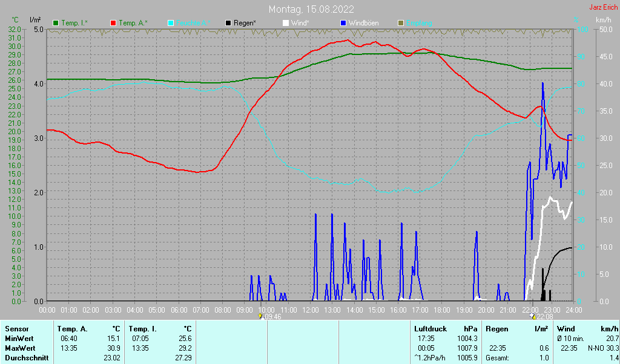Click the average outdoor temperature '23.02'

click(112, 358)
